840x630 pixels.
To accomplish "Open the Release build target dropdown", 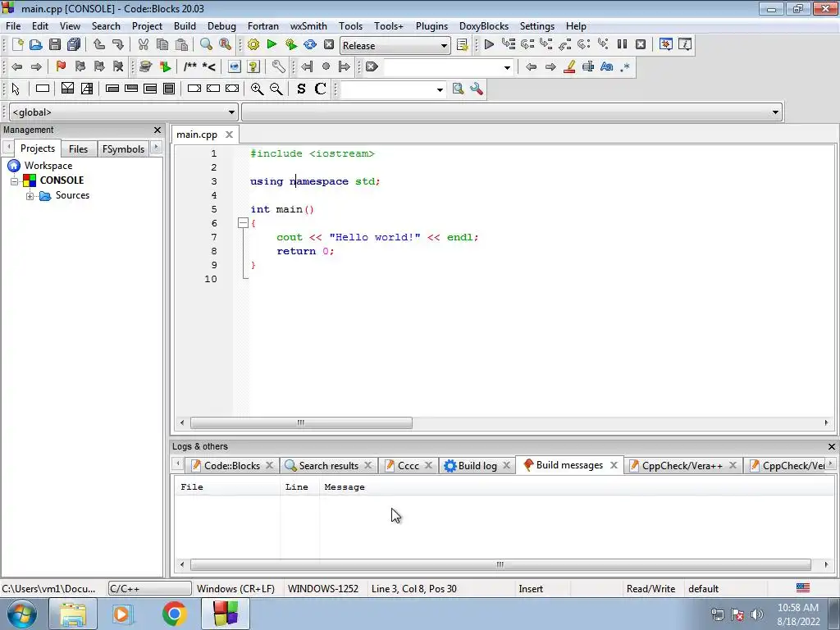I will tap(444, 46).
